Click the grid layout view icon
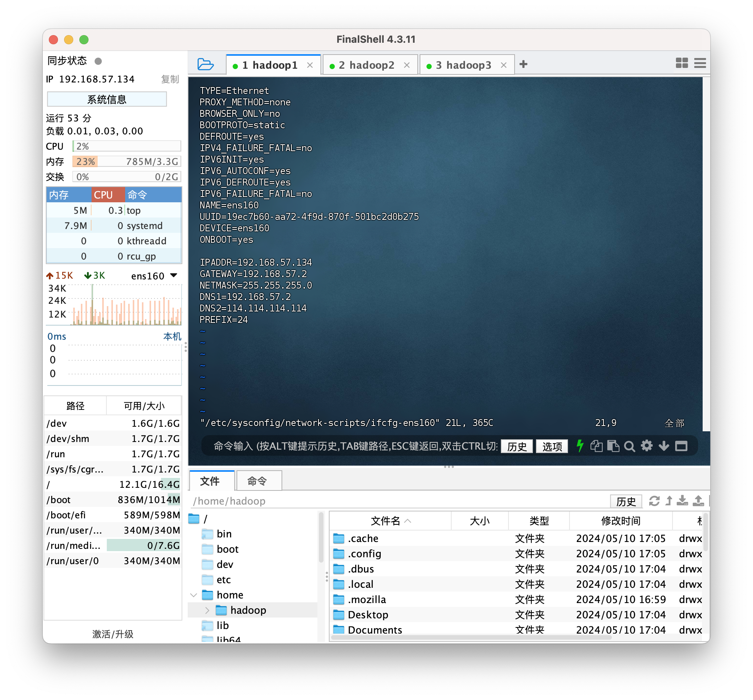This screenshot has height=700, width=753. click(x=681, y=63)
